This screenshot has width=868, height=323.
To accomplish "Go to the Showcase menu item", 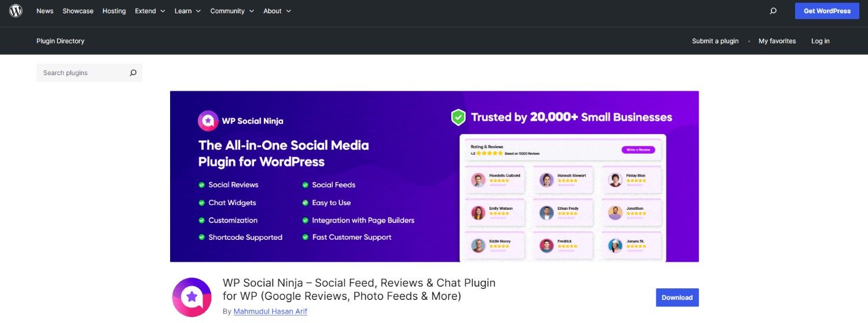I will (x=78, y=11).
